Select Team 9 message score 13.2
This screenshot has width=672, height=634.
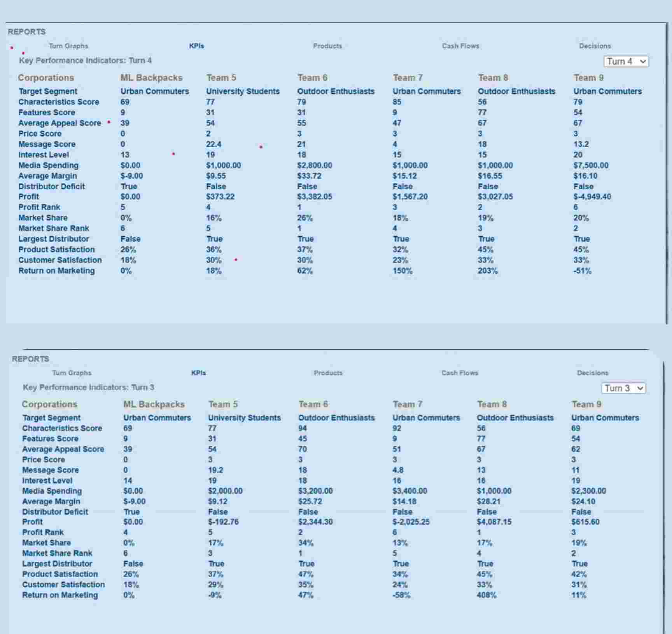click(581, 144)
